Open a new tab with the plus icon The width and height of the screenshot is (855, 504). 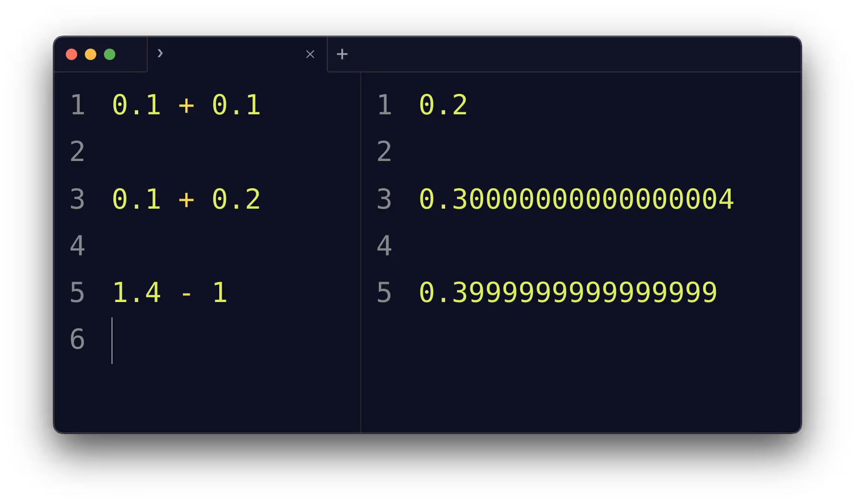click(342, 54)
